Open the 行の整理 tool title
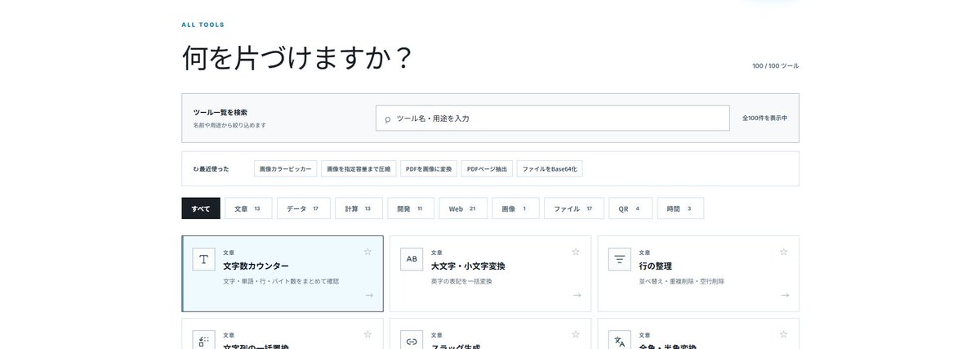Image resolution: width=980 pixels, height=349 pixels. pos(656,266)
